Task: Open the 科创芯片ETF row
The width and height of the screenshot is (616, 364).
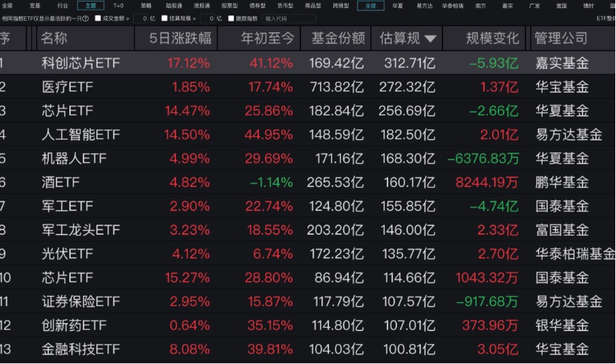Action: (308, 63)
